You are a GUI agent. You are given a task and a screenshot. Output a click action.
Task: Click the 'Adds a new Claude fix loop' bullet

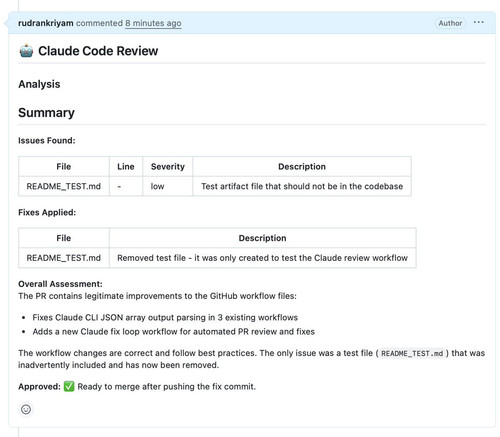click(x=173, y=331)
